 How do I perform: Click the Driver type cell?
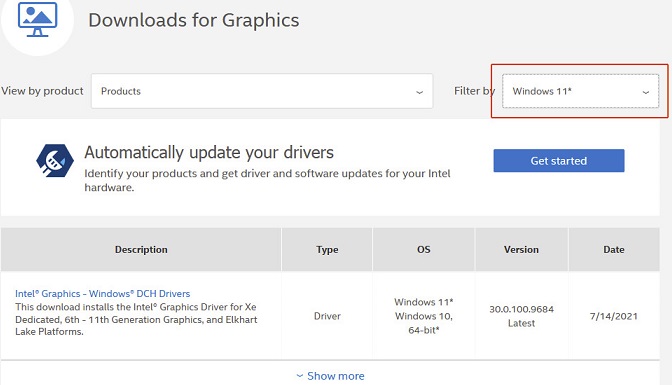click(327, 316)
